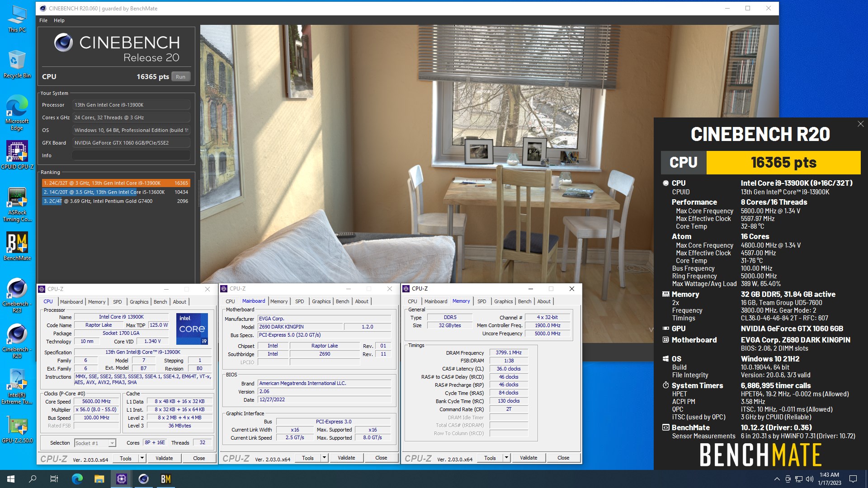Open the notification center icon

[853, 479]
